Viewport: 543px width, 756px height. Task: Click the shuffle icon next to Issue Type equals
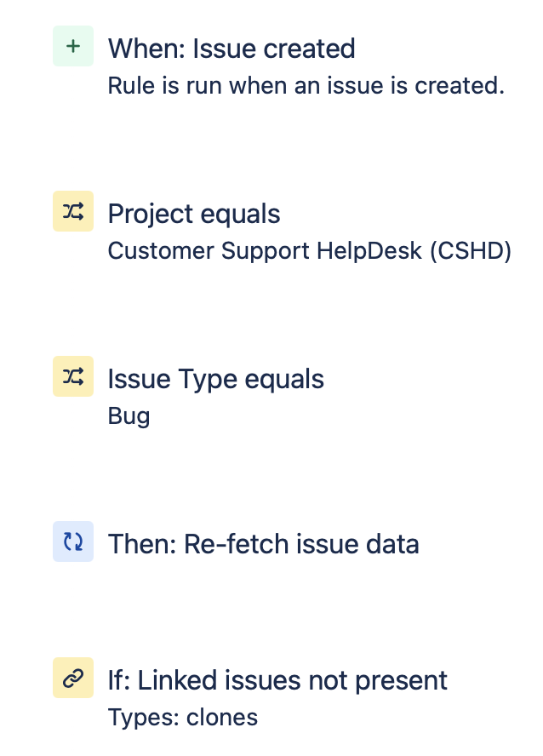(x=72, y=375)
